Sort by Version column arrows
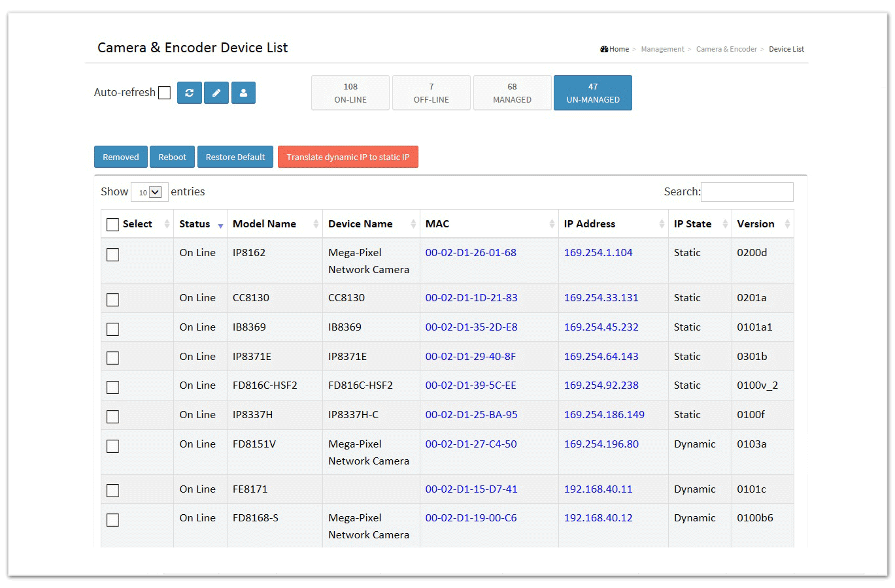Viewport: 895px width, 588px height. coord(787,224)
